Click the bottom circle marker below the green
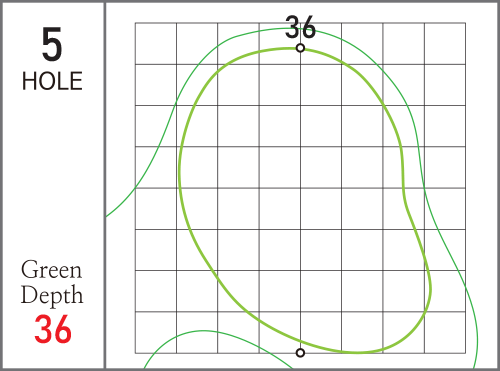This screenshot has height=371, width=500. 300,353
